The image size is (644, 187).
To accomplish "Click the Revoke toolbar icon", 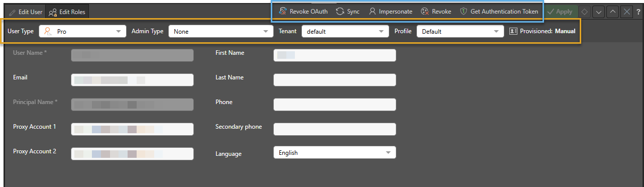I will pyautogui.click(x=424, y=12).
